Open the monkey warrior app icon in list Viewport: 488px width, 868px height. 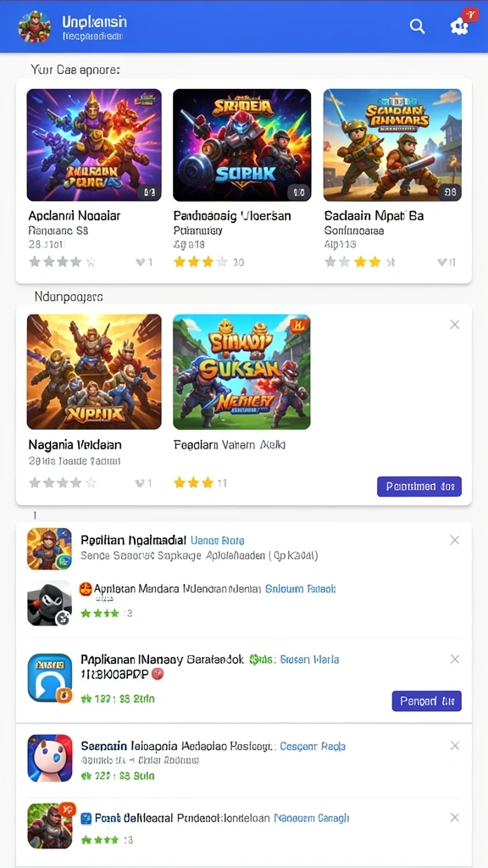(x=50, y=548)
